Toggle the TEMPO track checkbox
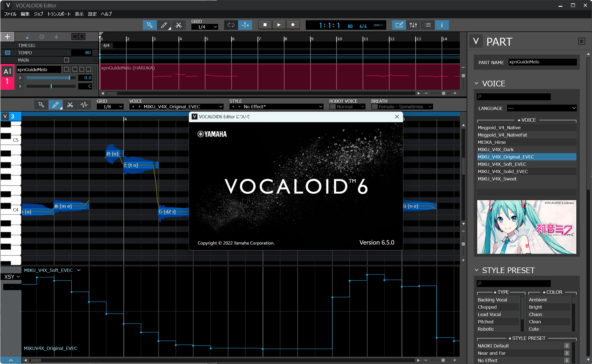592x364 pixels. (x=8, y=53)
